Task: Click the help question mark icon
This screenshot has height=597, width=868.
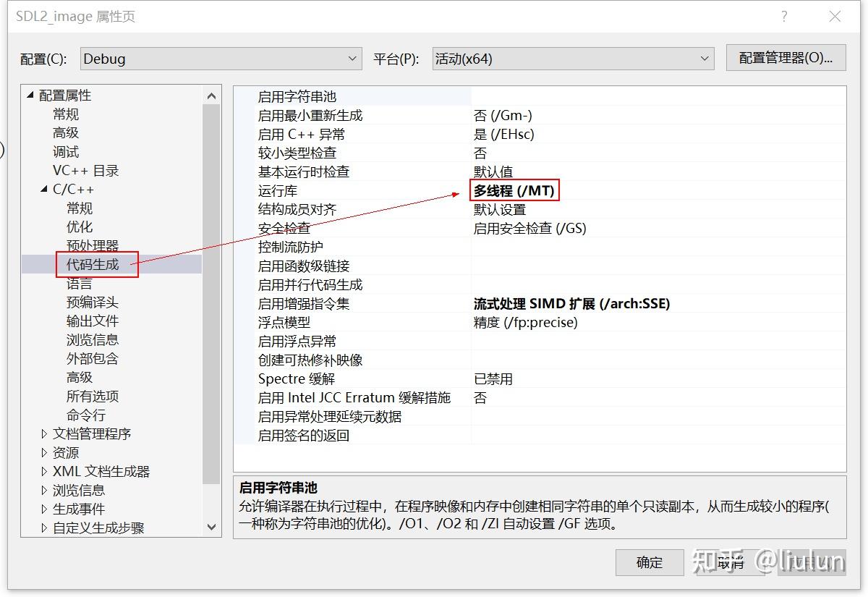Action: [784, 16]
